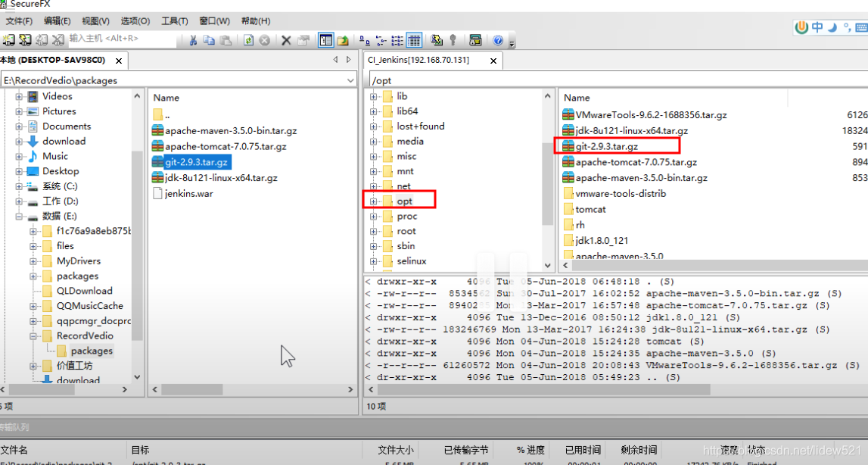
Task: Click the Properties toolbar icon
Action: [303, 40]
